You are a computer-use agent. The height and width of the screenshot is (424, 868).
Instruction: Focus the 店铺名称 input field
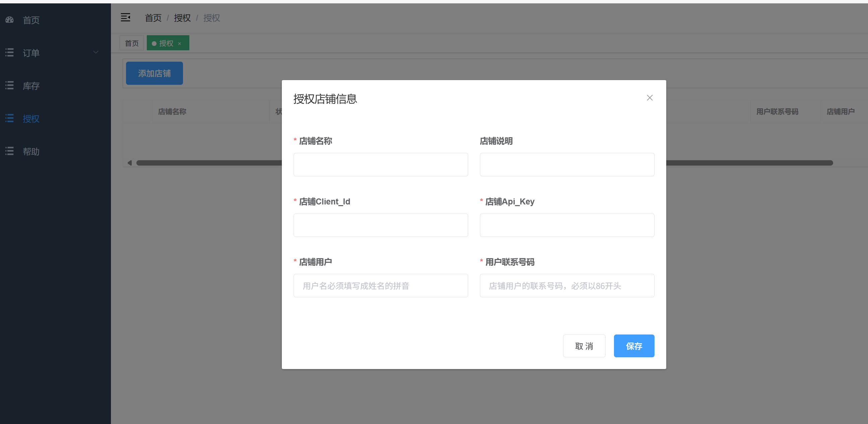(x=380, y=165)
